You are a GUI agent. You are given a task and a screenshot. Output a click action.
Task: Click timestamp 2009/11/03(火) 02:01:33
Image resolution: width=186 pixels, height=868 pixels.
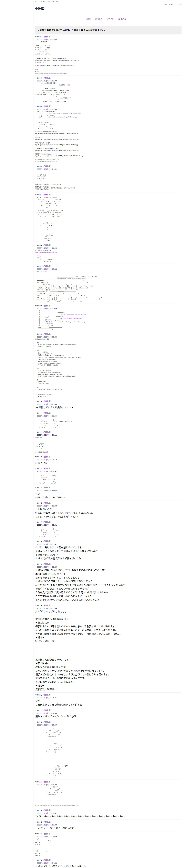(47, 40)
